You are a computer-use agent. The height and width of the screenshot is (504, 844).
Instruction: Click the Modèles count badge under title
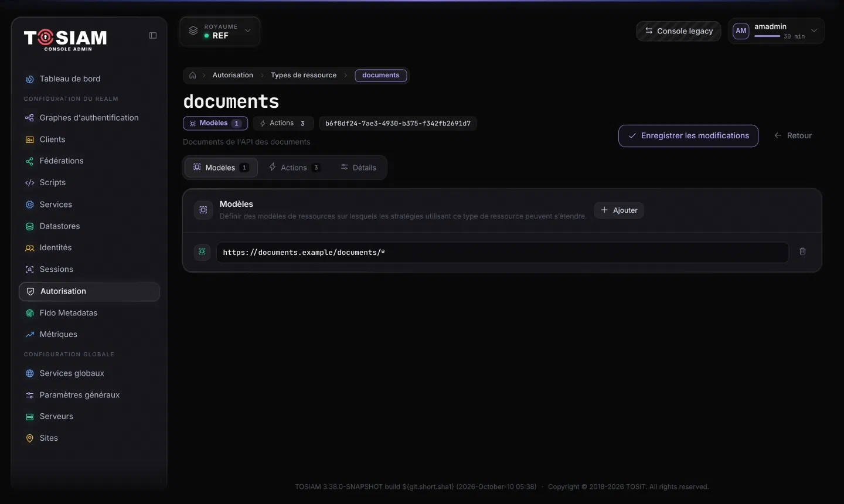pyautogui.click(x=215, y=124)
